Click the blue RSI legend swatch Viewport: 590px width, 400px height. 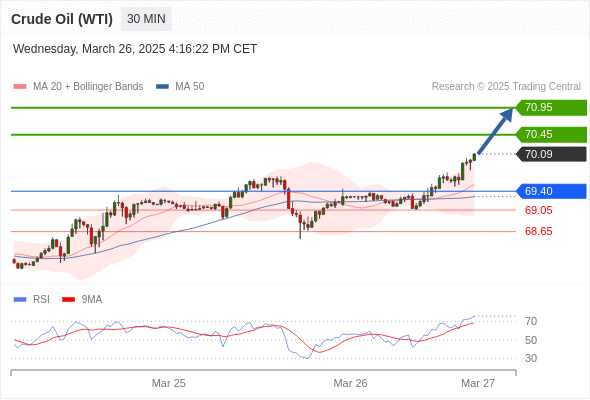[x=20, y=300]
